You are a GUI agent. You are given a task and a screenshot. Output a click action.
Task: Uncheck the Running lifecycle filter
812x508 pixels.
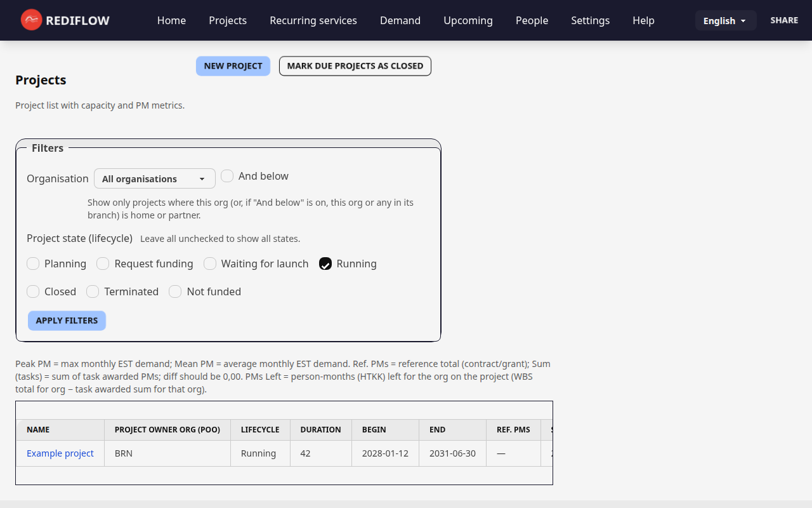[325, 264]
